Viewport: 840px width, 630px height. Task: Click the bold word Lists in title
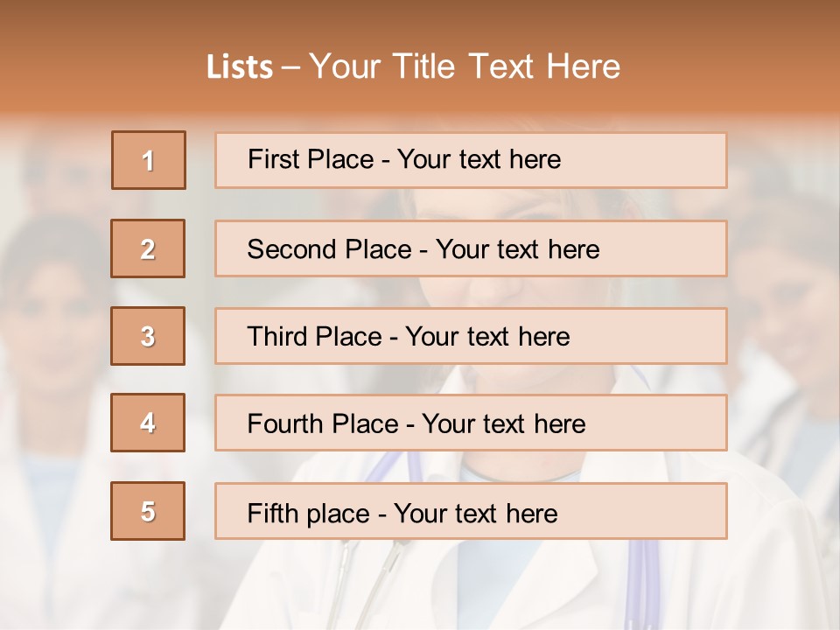[x=240, y=67]
